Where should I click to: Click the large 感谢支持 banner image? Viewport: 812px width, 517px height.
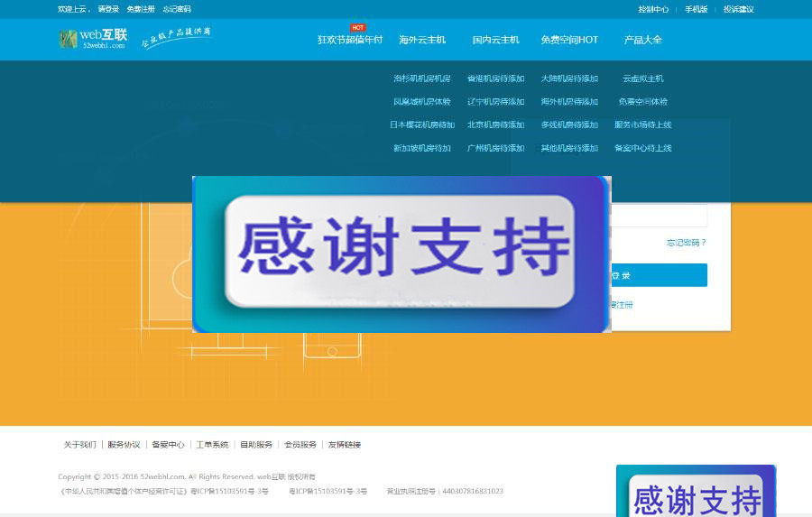[x=401, y=254]
